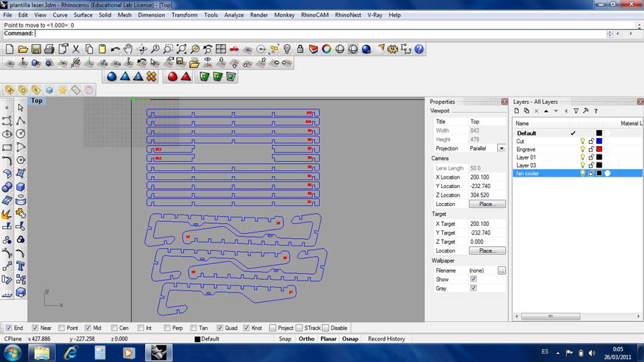
Task: Undo with the curved arrow icon
Action: [x=115, y=49]
